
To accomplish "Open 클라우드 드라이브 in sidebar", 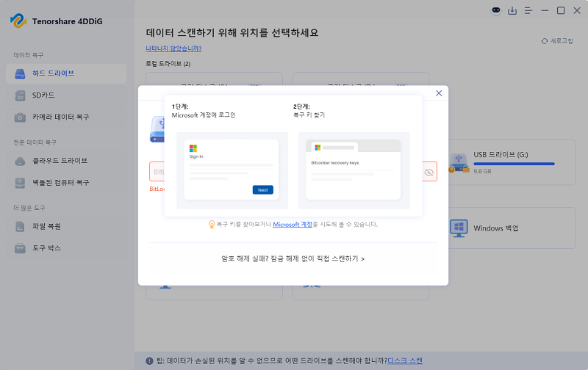I will tap(66, 161).
